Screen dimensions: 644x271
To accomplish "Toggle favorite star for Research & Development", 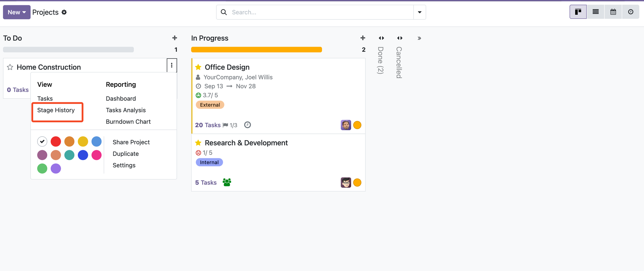I will (198, 143).
